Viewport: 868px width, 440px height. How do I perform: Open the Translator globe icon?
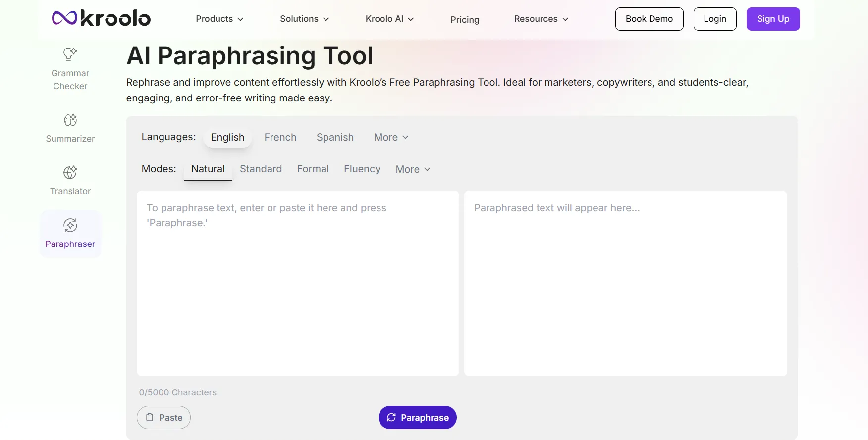coord(70,172)
